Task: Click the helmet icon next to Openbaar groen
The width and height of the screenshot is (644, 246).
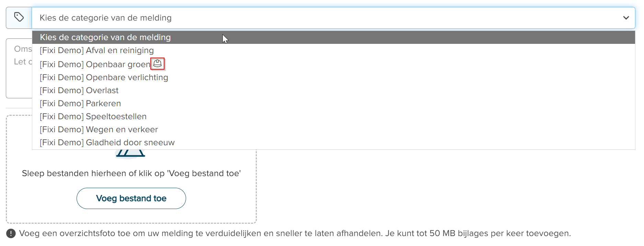Action: (157, 63)
